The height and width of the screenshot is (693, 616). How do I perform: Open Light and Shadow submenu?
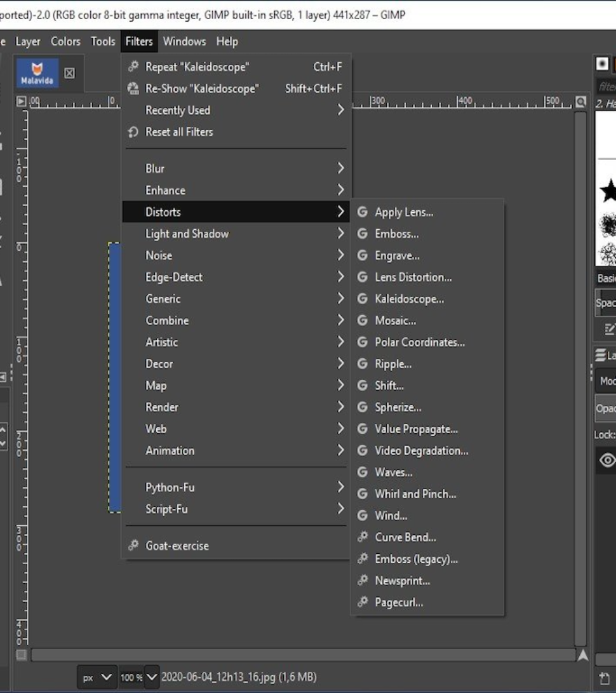coord(236,233)
